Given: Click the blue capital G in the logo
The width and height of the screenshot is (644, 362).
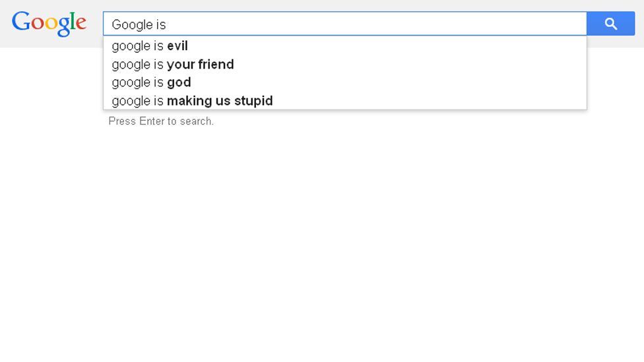Looking at the screenshot, I should [x=20, y=21].
